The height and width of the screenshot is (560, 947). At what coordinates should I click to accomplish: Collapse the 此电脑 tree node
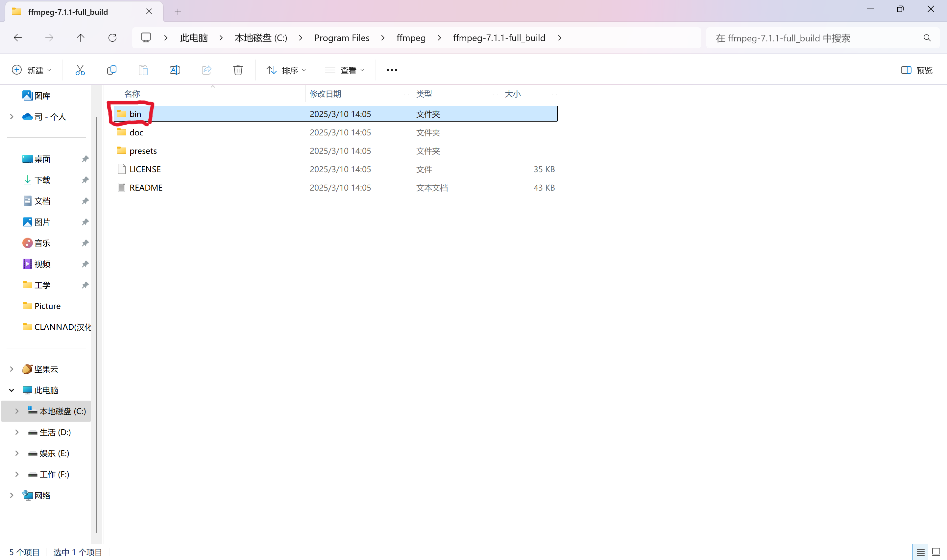pyautogui.click(x=12, y=390)
